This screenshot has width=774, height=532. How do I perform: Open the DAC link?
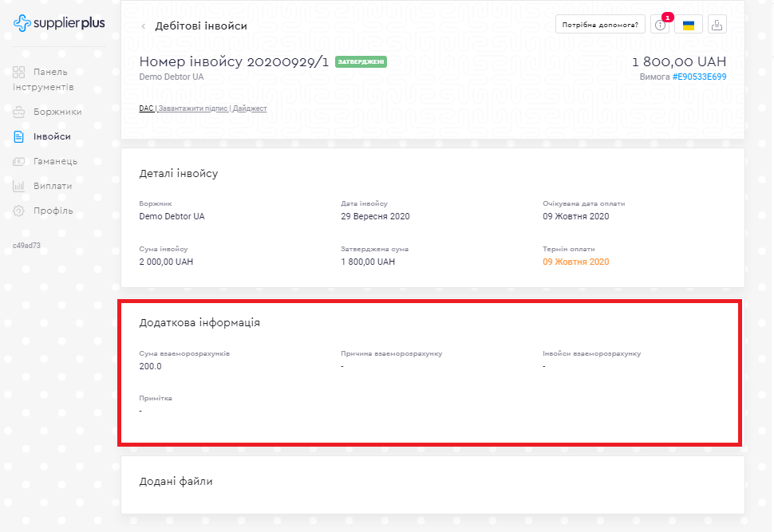click(146, 108)
